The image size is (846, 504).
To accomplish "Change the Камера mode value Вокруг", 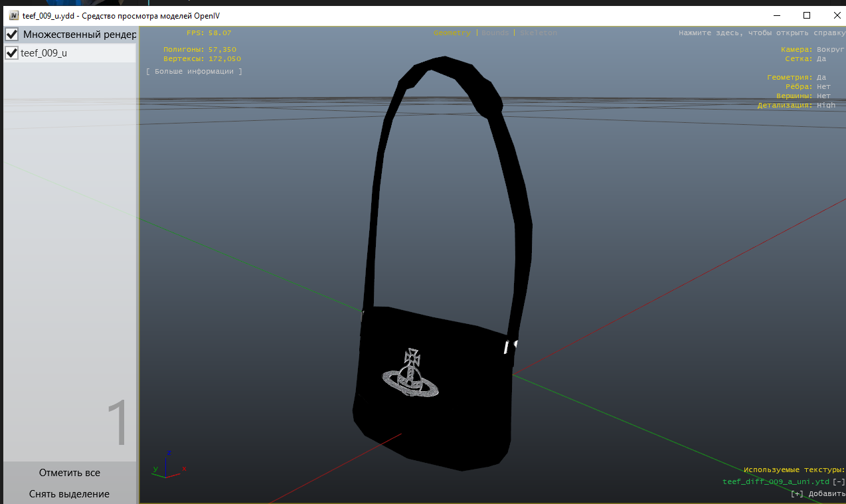I will tap(830, 49).
